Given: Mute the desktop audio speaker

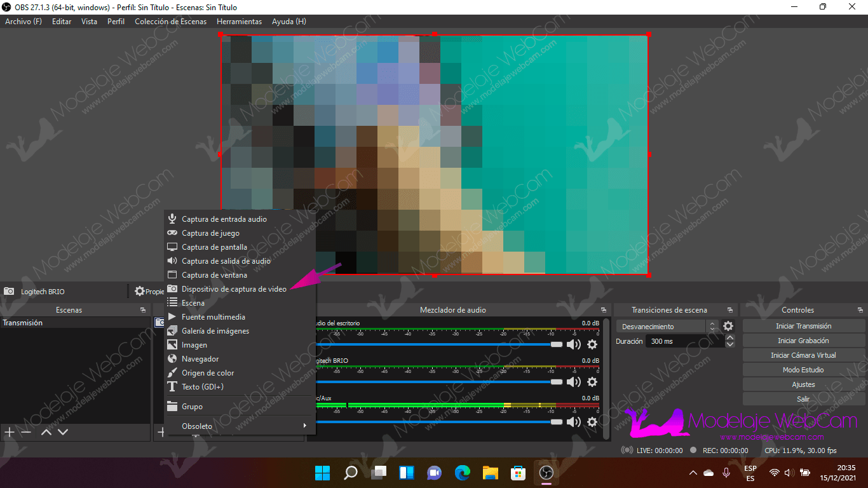Looking at the screenshot, I should pos(574,344).
